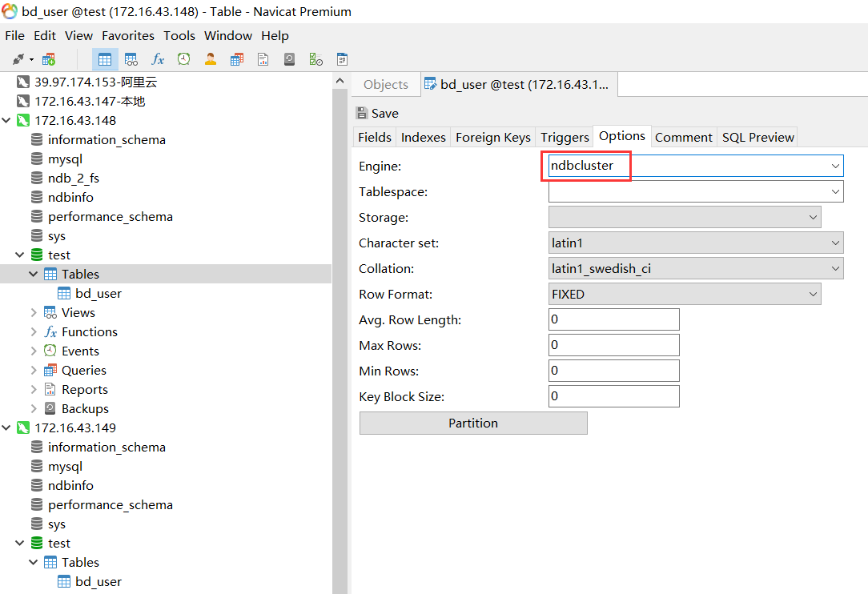Select the User toolbar icon

(x=211, y=59)
